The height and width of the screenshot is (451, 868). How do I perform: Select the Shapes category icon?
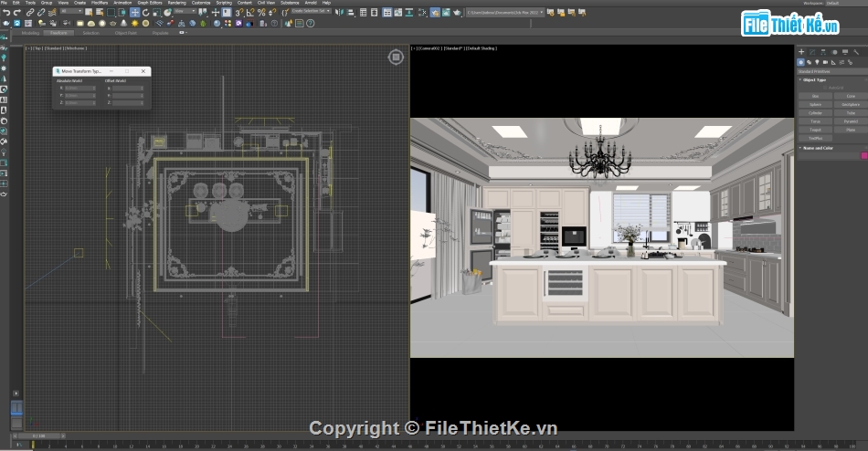click(809, 62)
